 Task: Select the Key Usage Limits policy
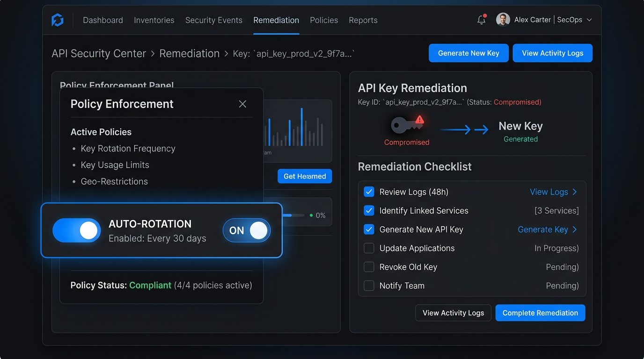[x=115, y=165]
